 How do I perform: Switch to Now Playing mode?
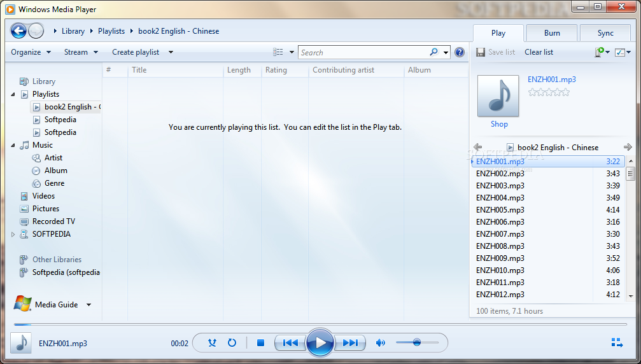point(617,343)
